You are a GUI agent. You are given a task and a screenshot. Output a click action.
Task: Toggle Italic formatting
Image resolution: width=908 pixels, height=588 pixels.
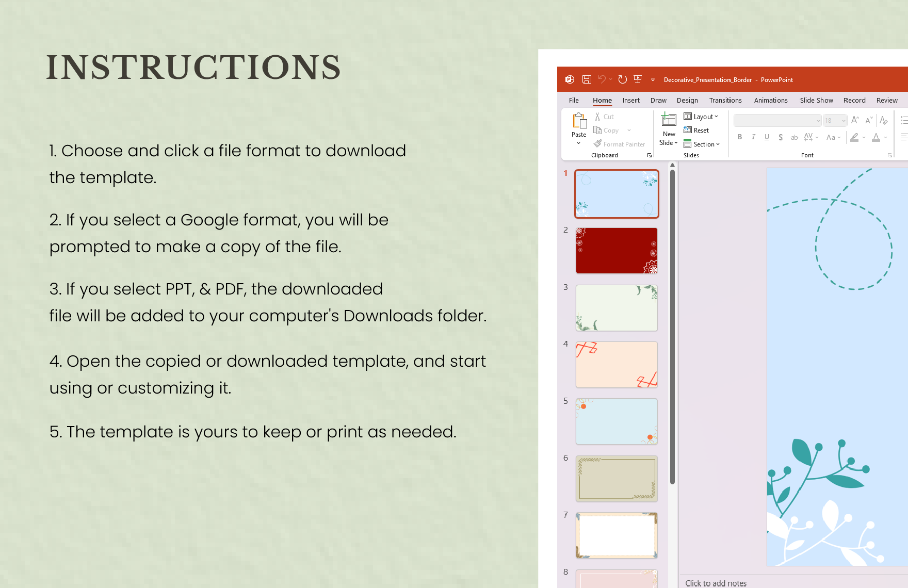coord(753,137)
